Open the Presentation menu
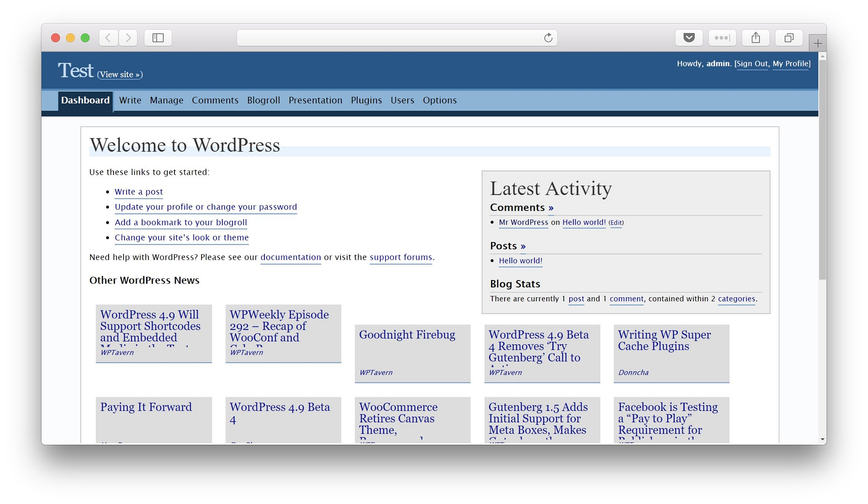Screen dimensions: 868x504 316,100
